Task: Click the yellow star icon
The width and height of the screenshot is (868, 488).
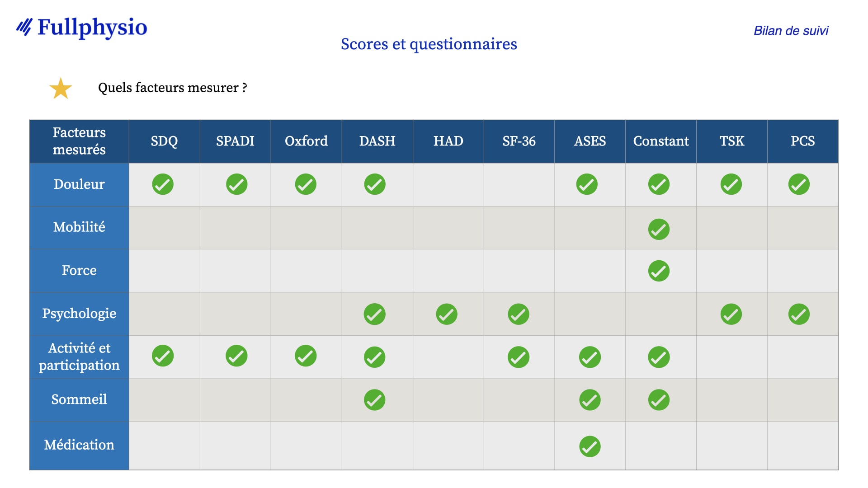Action: (x=61, y=88)
